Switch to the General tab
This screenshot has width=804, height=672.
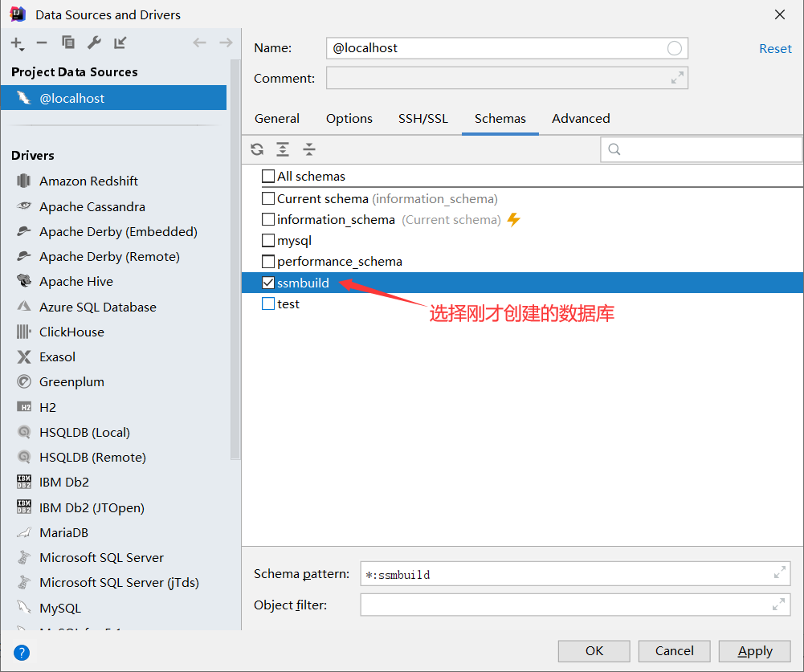(x=277, y=118)
